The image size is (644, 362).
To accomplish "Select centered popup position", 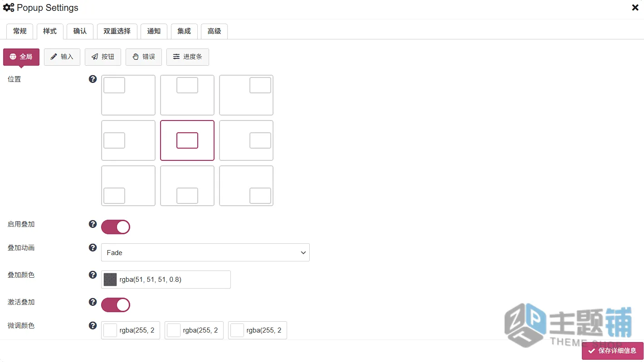I will (187, 140).
